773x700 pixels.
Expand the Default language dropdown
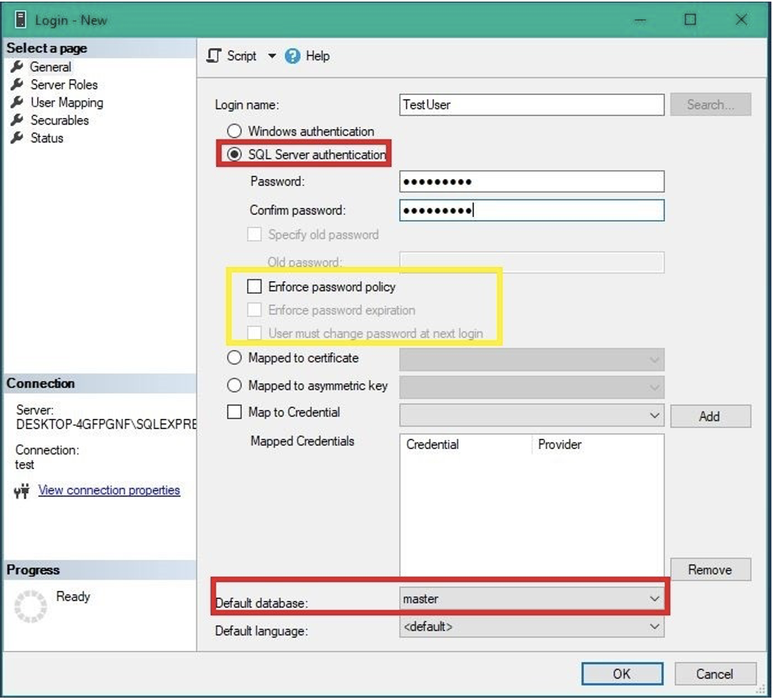[654, 627]
